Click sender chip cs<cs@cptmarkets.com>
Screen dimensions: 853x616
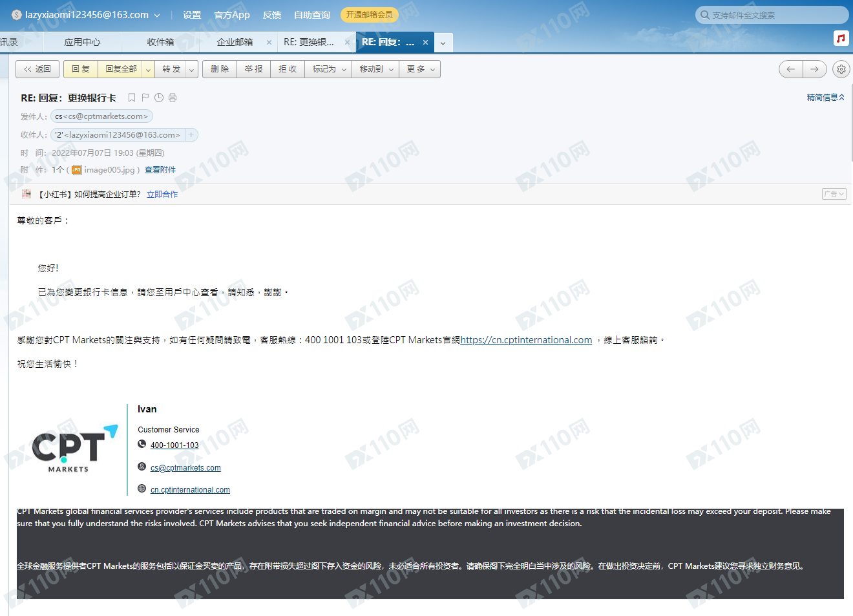(x=101, y=116)
